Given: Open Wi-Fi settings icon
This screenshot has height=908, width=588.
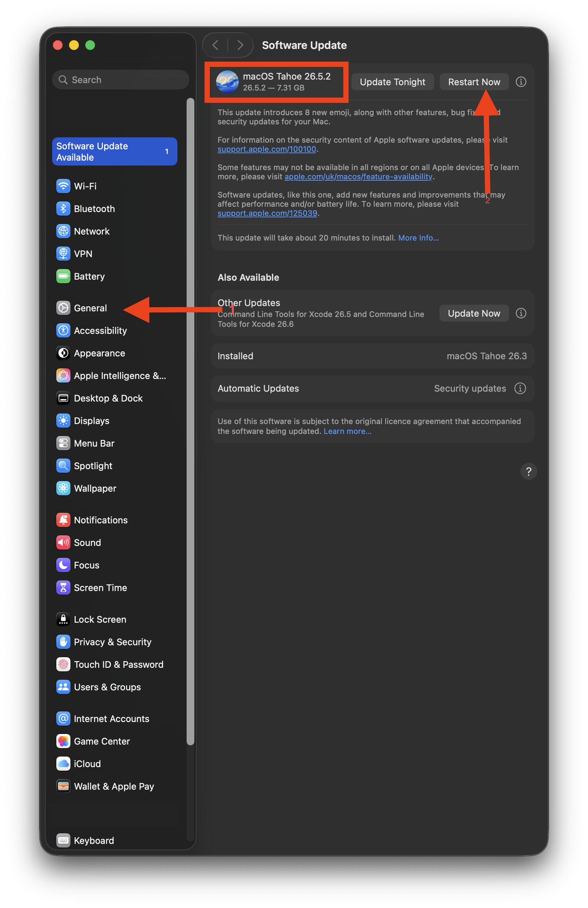Looking at the screenshot, I should tap(63, 186).
